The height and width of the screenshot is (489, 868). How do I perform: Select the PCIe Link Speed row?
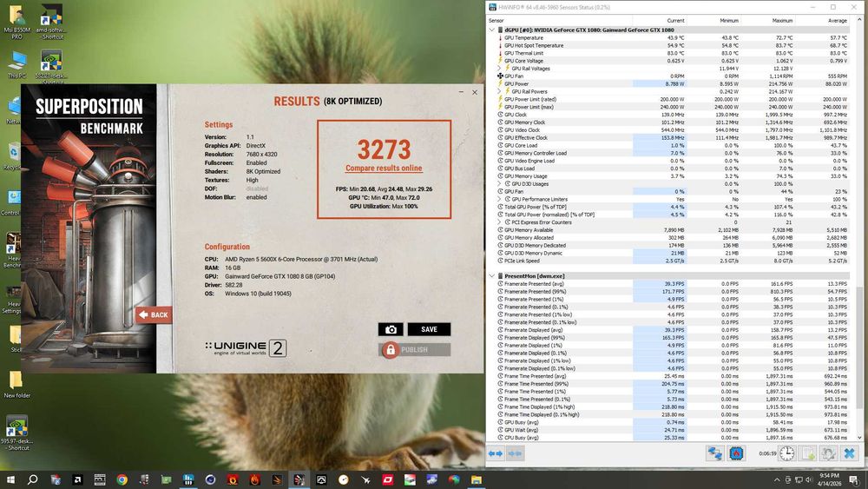tap(673, 261)
